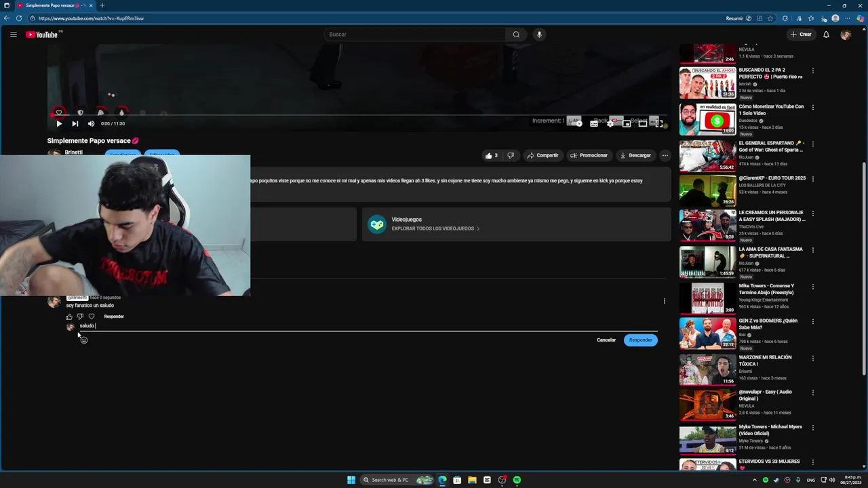Click Responder under the comment
Image resolution: width=868 pixels, height=488 pixels.
[x=114, y=317]
